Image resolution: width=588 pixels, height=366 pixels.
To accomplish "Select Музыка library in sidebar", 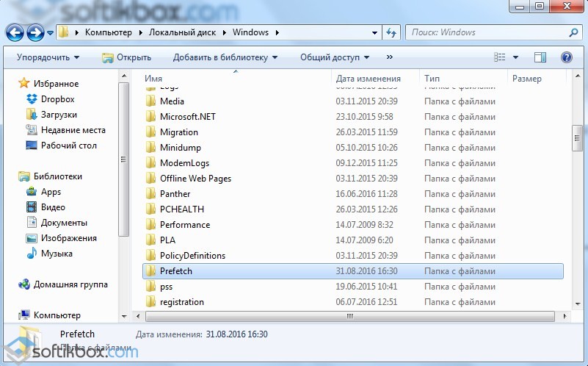I will (x=57, y=254).
